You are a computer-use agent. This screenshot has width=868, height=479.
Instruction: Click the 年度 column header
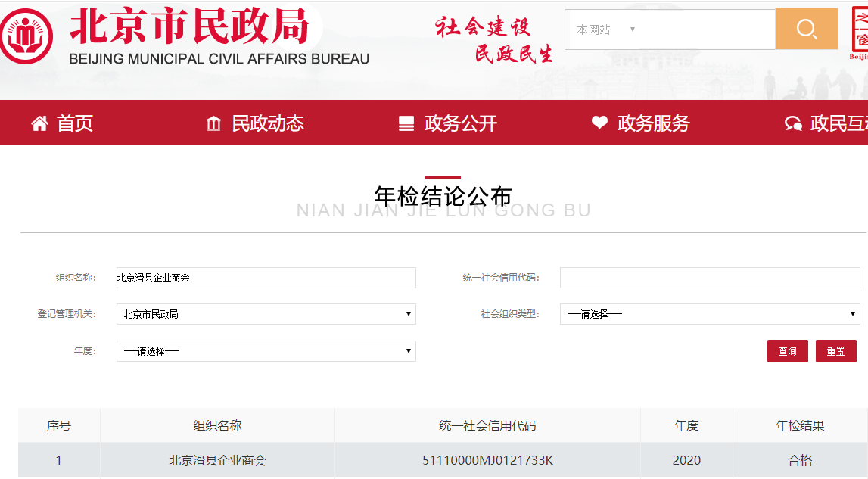click(x=686, y=425)
